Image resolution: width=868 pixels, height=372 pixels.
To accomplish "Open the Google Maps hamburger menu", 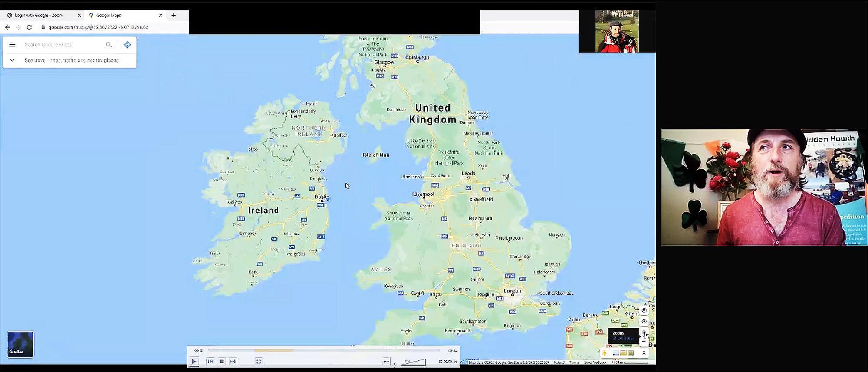I will coord(12,44).
